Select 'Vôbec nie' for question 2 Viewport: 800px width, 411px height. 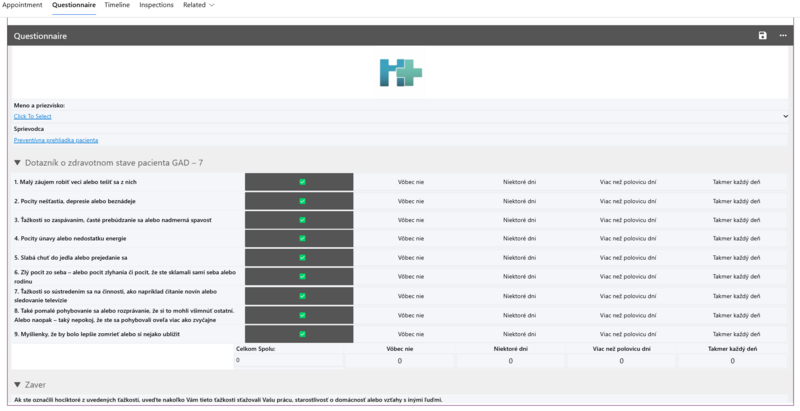(400, 201)
